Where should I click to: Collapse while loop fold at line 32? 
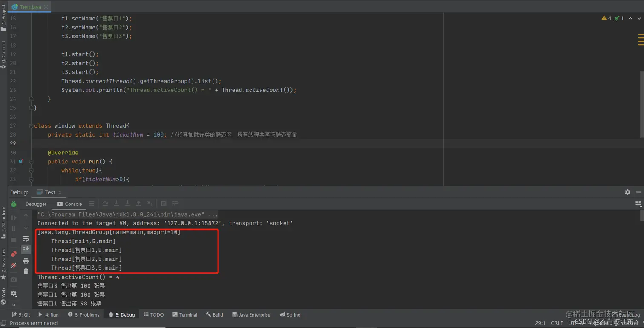[31, 171]
